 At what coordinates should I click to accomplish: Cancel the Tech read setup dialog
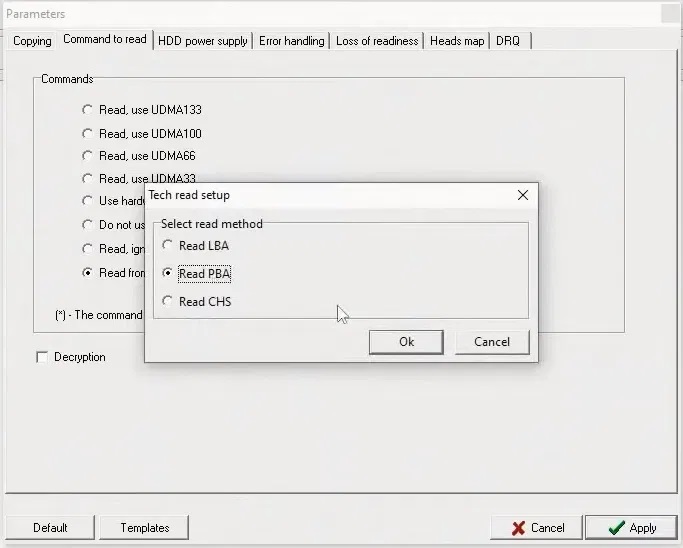[x=491, y=342]
